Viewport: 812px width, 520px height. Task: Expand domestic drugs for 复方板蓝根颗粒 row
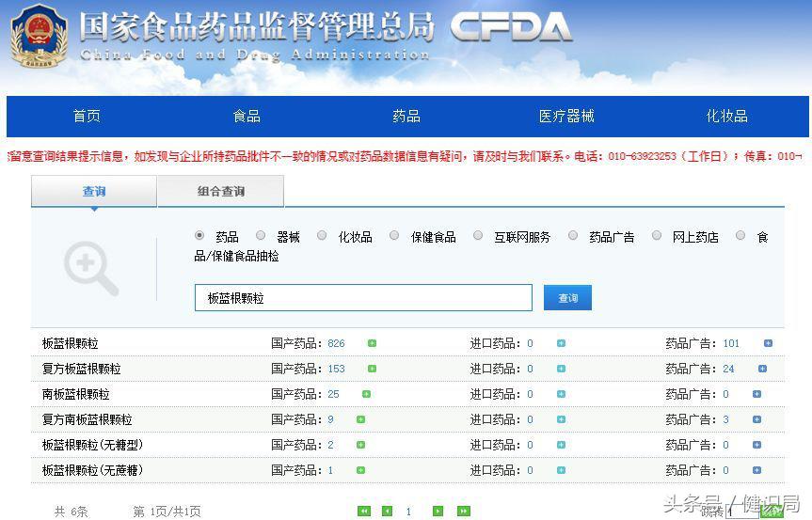(372, 369)
